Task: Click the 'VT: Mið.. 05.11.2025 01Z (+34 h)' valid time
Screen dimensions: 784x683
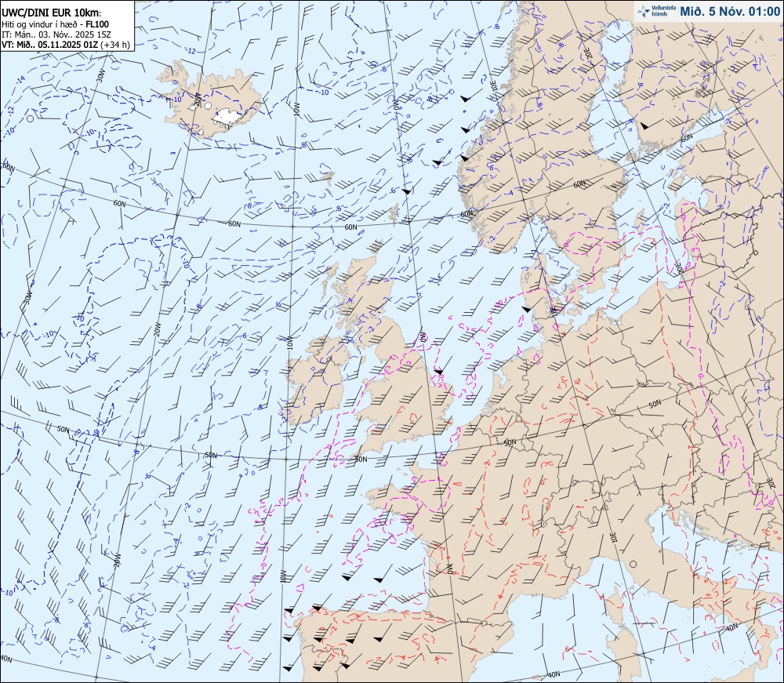Action: click(x=66, y=45)
